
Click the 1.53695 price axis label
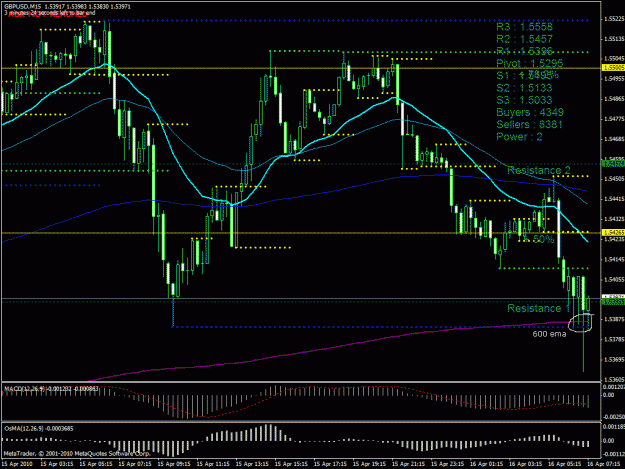(614, 359)
